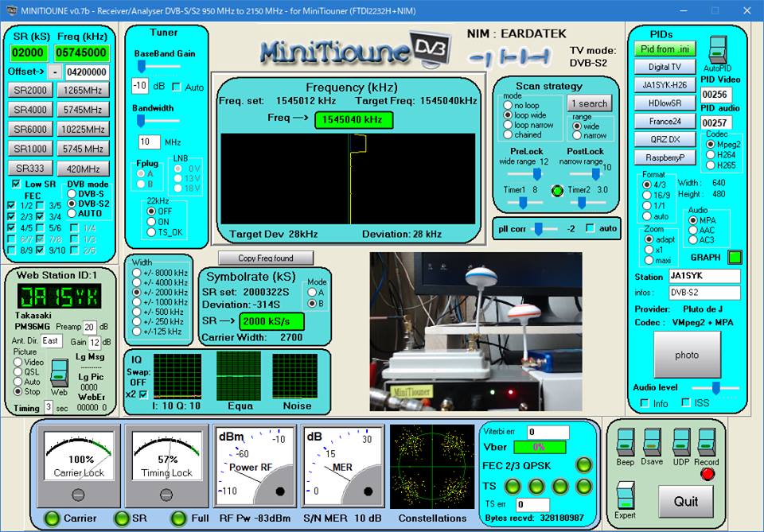This screenshot has height=532, width=764.
Task: Click the photo button
Action: tap(687, 355)
